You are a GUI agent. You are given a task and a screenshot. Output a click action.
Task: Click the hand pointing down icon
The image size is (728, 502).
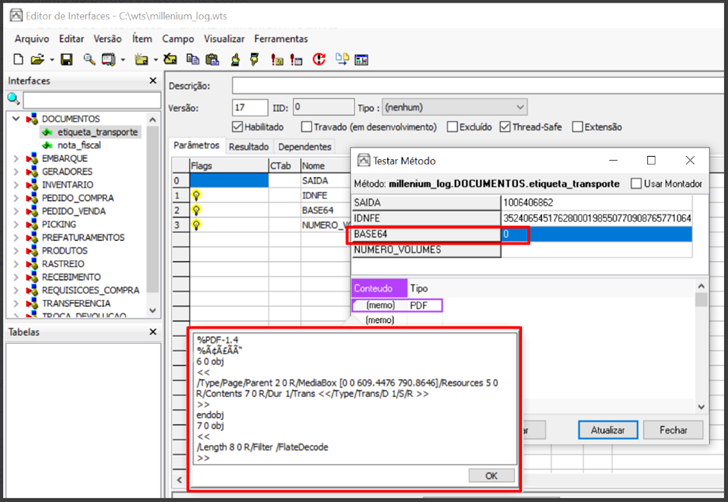(x=254, y=59)
